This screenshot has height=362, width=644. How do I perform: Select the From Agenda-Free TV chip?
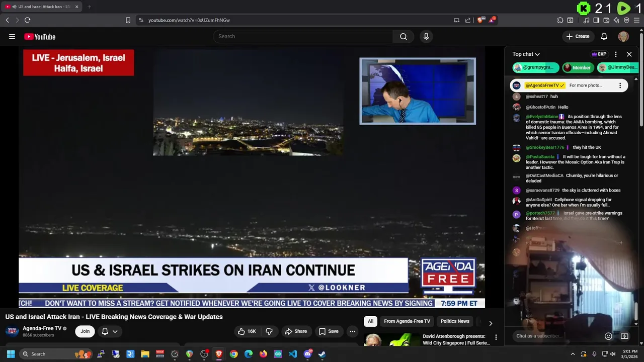407,321
